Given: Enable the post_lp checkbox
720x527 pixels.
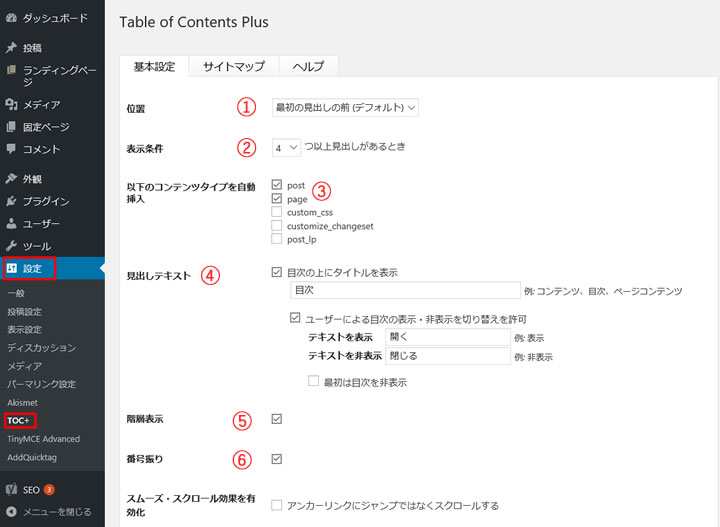Looking at the screenshot, I should tap(276, 239).
